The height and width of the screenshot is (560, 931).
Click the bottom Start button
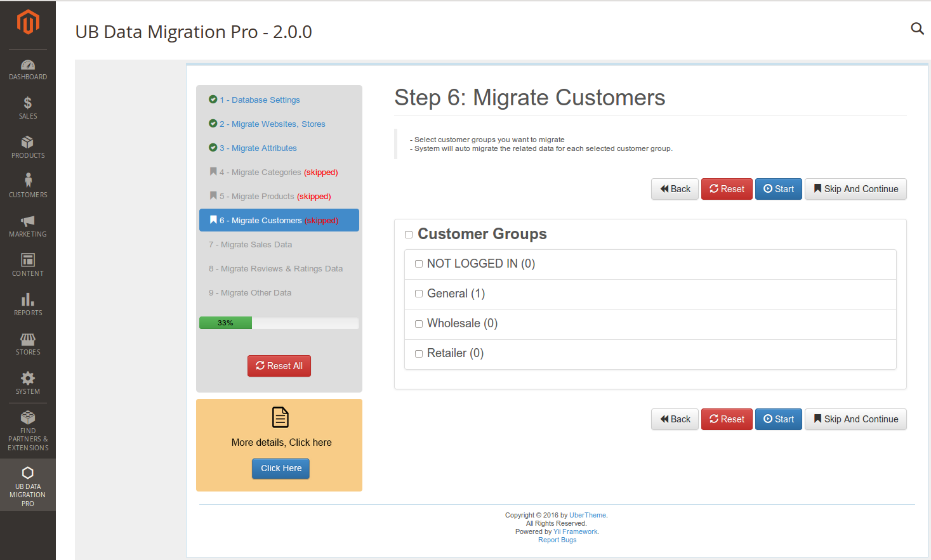click(x=779, y=419)
